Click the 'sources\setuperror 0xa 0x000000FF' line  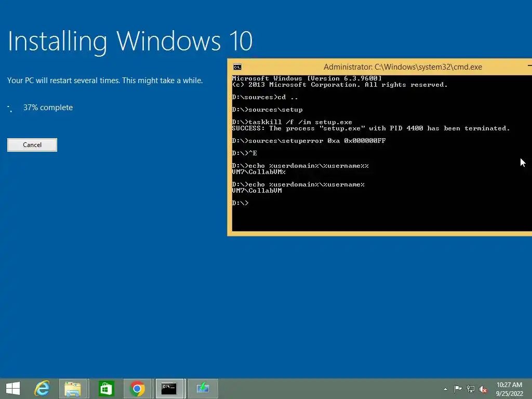309,141
